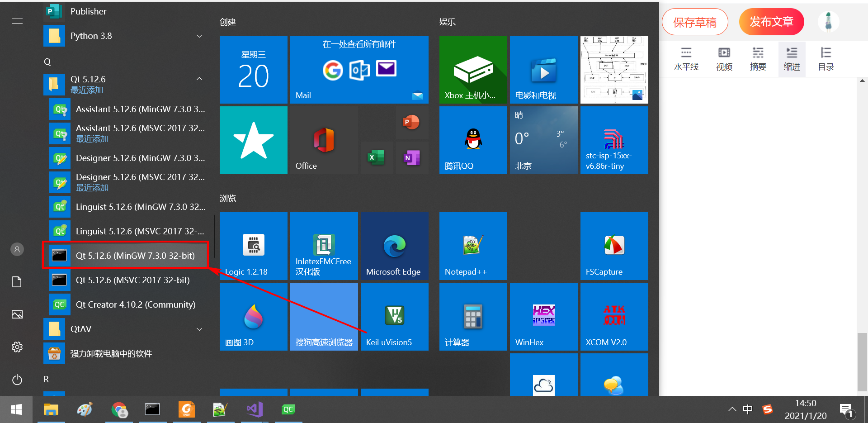Launch Keil uVision5 tile
The image size is (868, 423).
click(395, 317)
